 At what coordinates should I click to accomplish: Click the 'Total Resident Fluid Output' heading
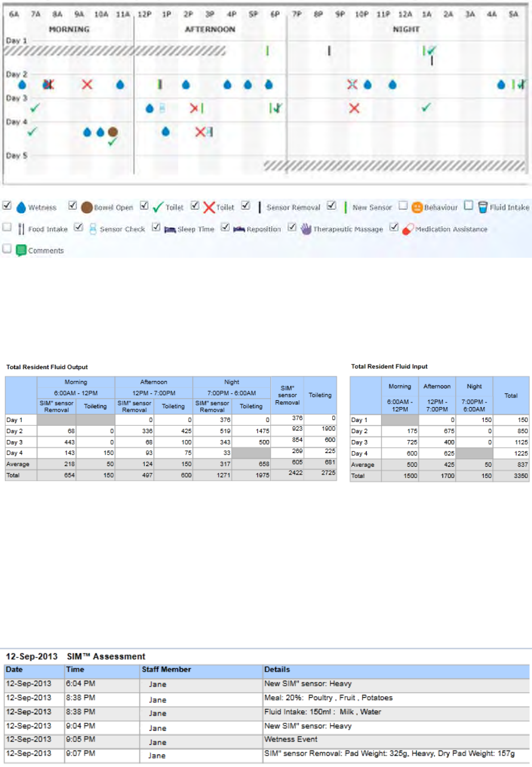tap(47, 367)
